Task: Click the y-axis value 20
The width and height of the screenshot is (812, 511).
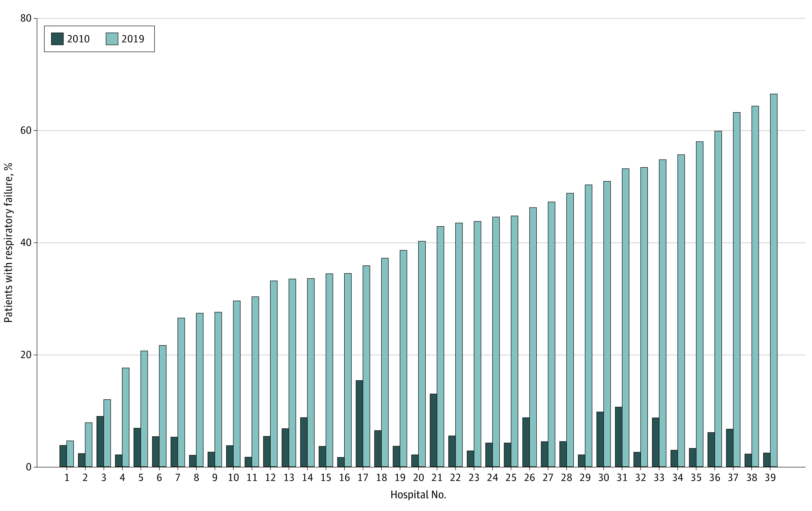Action: [x=26, y=355]
